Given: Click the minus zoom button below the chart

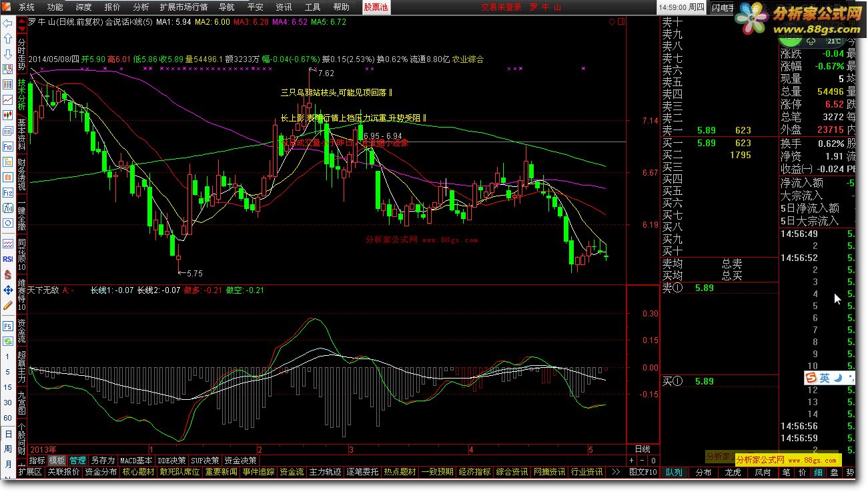Looking at the screenshot, I should 642,461.
